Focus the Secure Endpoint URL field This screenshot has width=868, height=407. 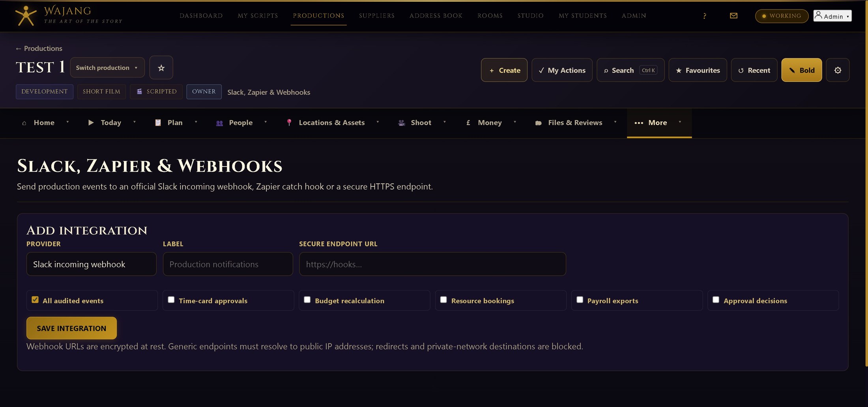[433, 264]
